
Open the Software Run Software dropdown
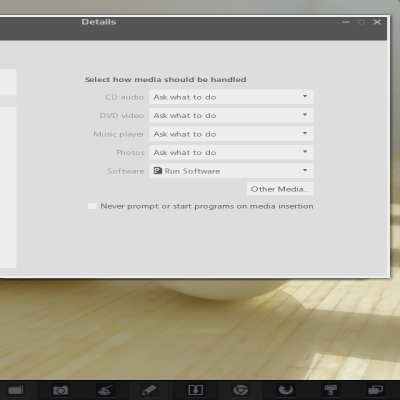[x=231, y=171]
